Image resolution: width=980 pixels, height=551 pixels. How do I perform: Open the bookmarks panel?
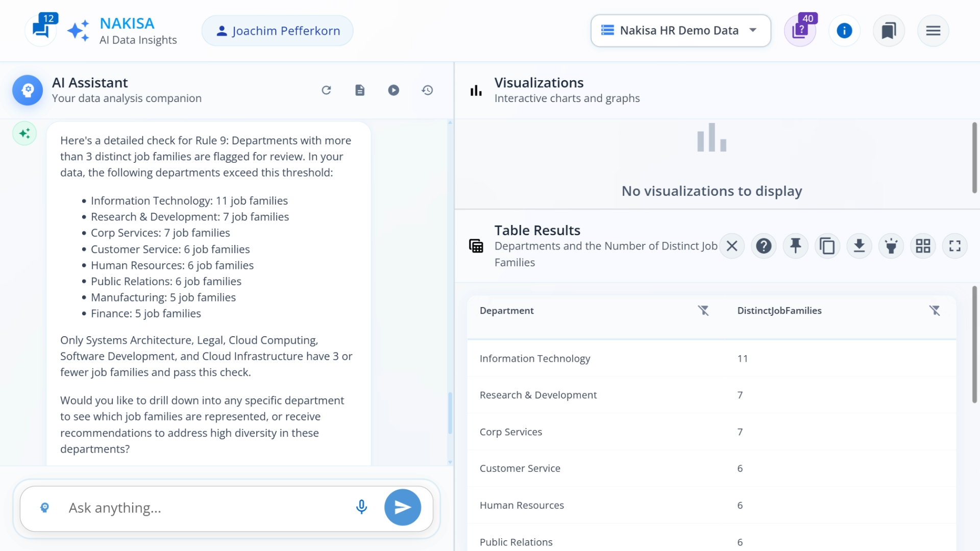[x=888, y=31]
